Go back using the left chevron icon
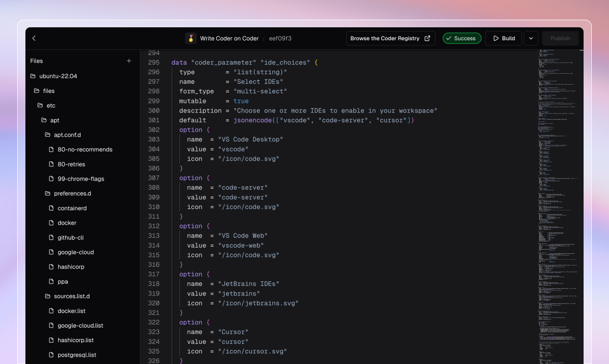The height and width of the screenshot is (364, 609). point(34,38)
